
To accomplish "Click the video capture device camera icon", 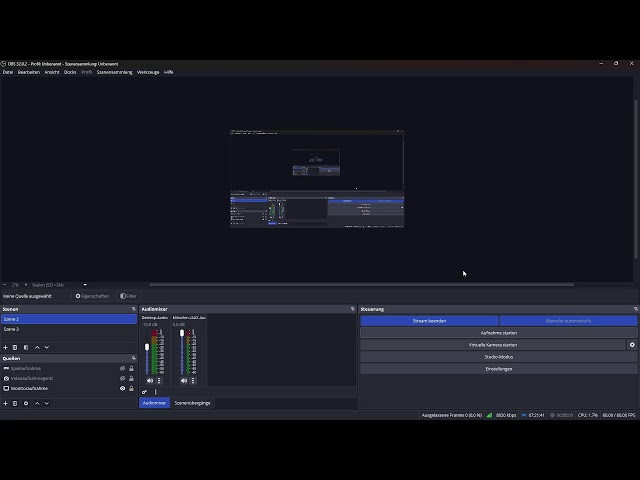I will (x=6, y=378).
